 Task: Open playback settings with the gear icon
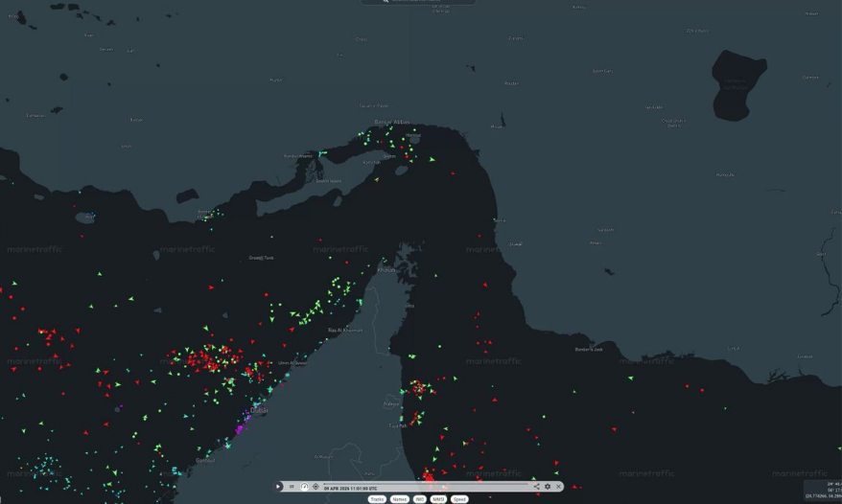[548, 487]
